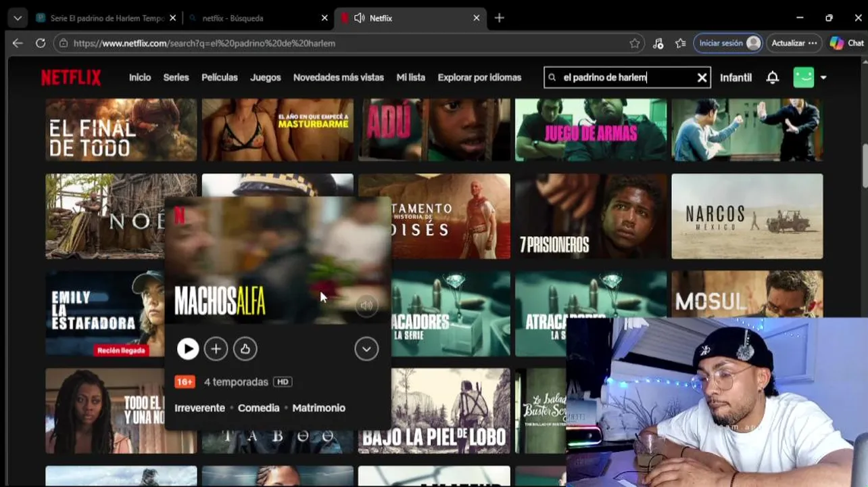Expand Machos Alfa details with chevron button

tap(366, 349)
